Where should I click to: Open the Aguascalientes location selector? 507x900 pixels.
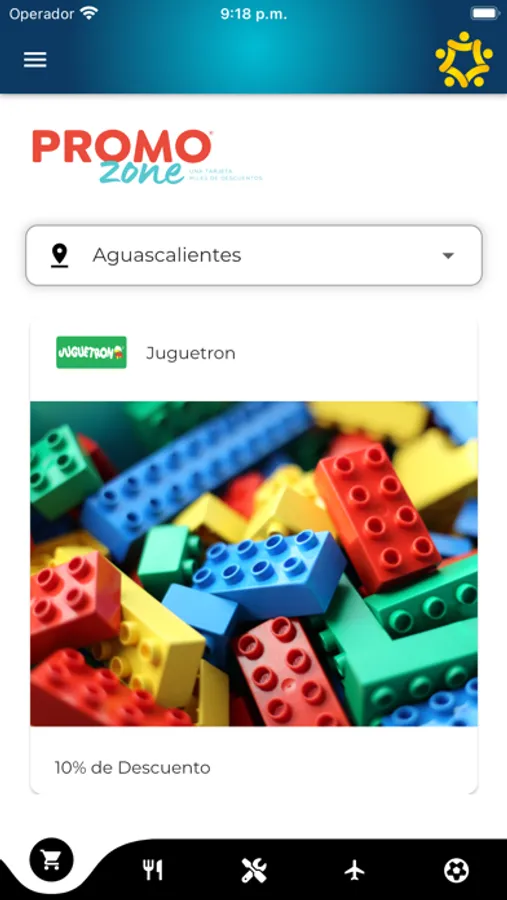[254, 255]
